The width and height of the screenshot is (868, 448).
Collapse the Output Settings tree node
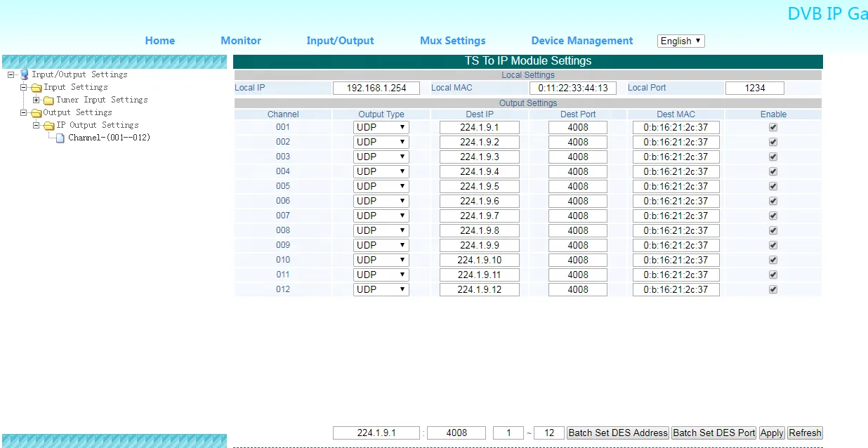pos(23,113)
